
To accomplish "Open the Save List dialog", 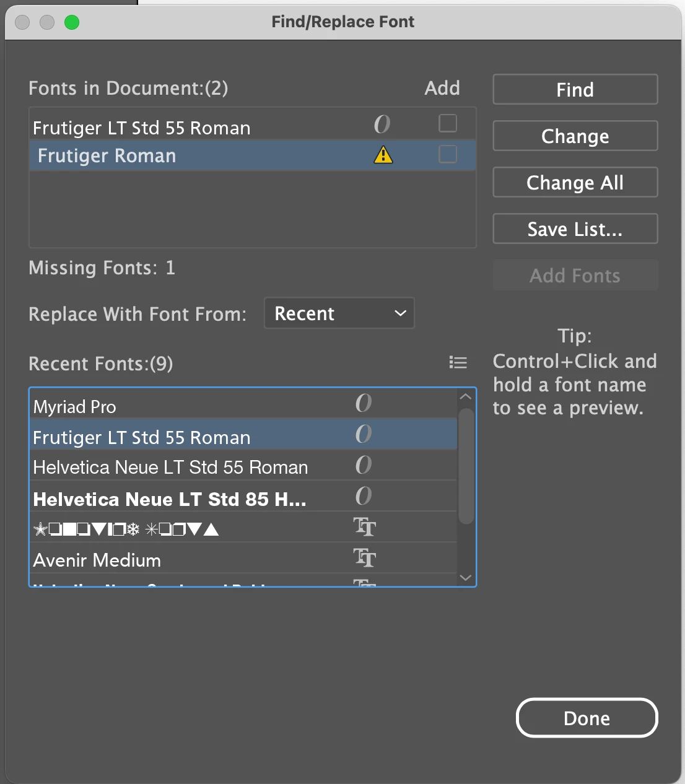I will click(575, 229).
